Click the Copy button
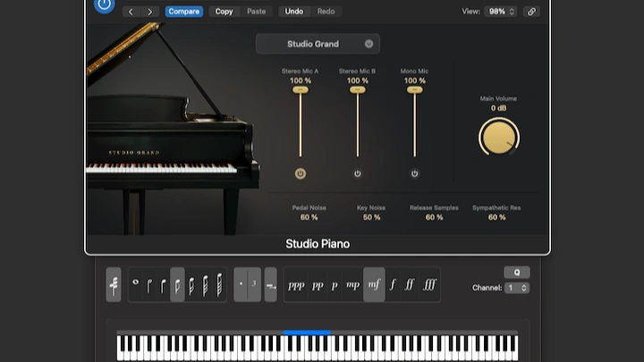The height and width of the screenshot is (362, 644). 224,12
